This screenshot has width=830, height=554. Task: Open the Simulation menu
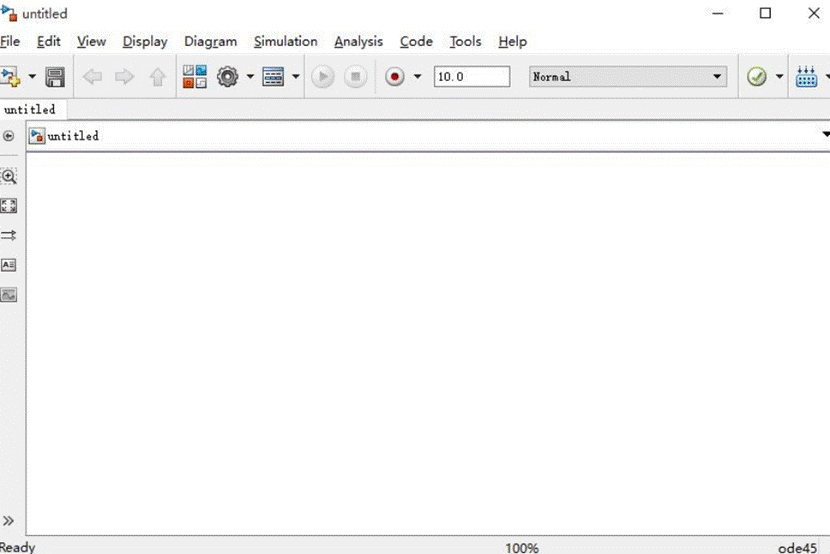286,41
